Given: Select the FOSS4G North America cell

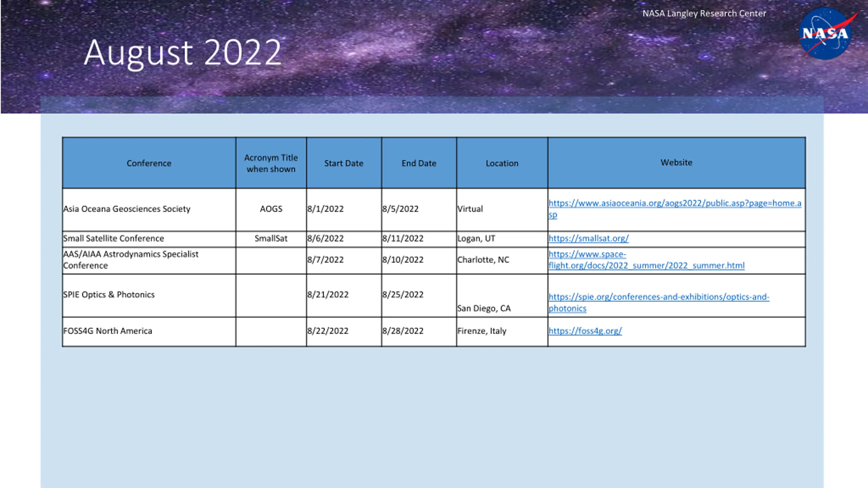Looking at the screenshot, I should [x=149, y=331].
